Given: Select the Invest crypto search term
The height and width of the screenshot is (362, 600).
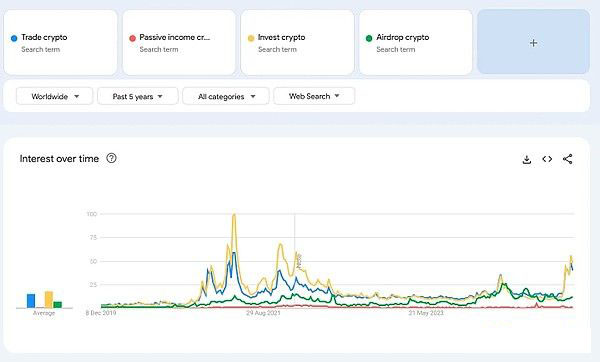Looking at the screenshot, I should pyautogui.click(x=297, y=42).
